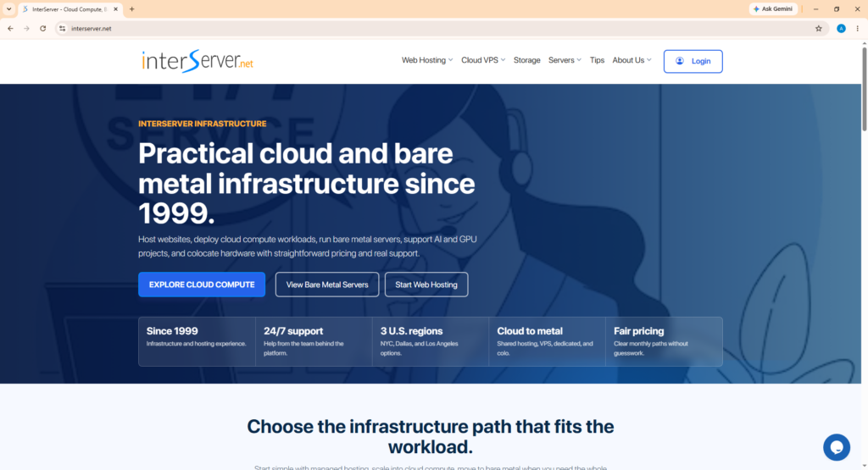Expand the Servers dropdown menu

pos(564,60)
